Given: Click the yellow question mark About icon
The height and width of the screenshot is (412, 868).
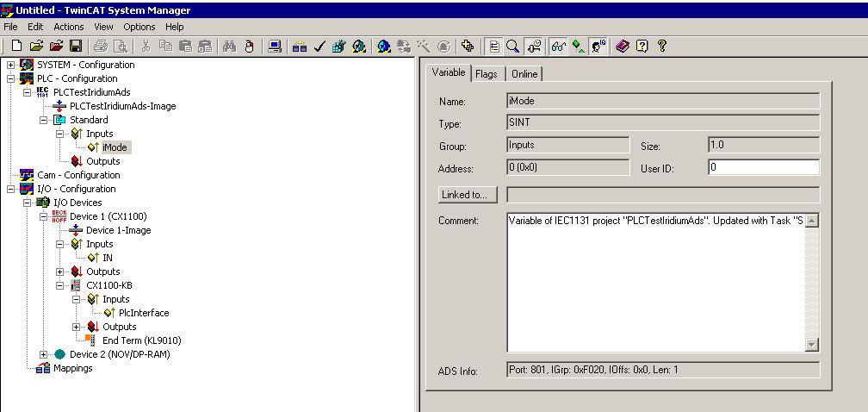Looking at the screenshot, I should pyautogui.click(x=662, y=47).
